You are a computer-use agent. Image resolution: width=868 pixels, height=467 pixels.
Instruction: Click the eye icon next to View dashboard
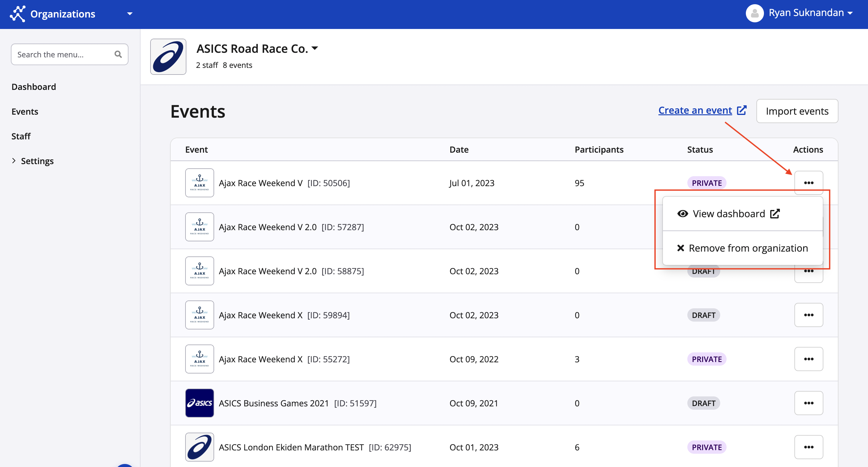tap(683, 214)
